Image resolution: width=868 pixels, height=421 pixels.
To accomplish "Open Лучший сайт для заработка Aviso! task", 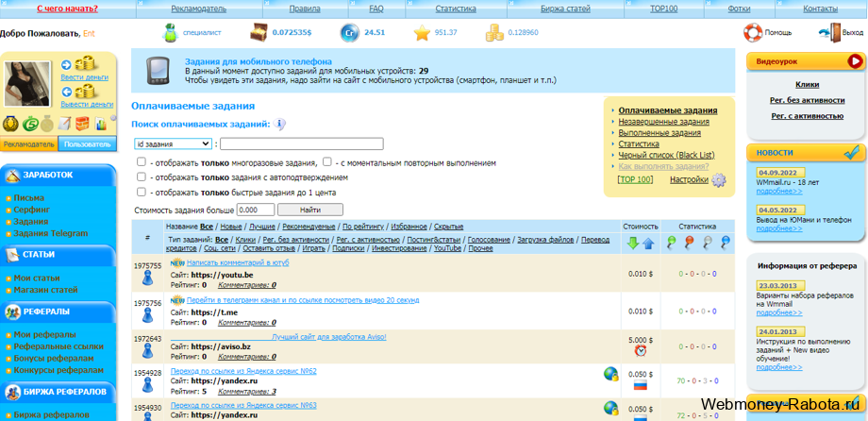I will tap(329, 337).
